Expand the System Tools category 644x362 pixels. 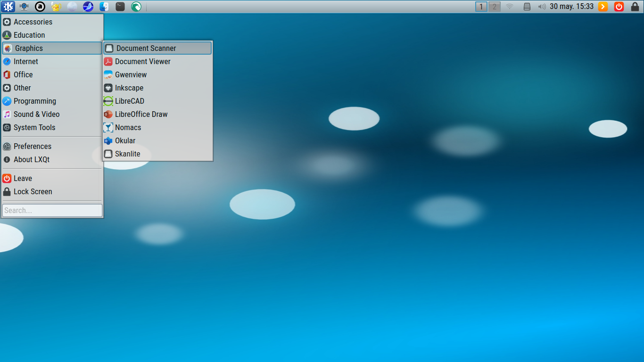[x=52, y=127]
